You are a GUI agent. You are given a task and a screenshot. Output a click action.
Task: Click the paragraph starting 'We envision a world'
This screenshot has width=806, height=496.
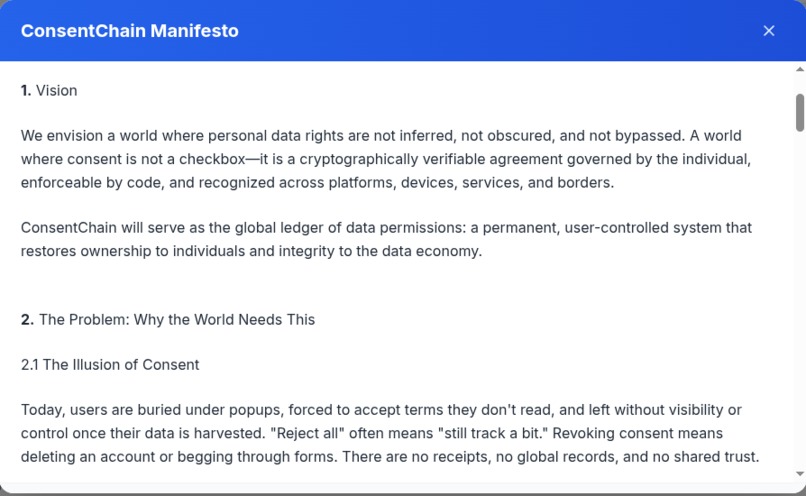point(386,159)
